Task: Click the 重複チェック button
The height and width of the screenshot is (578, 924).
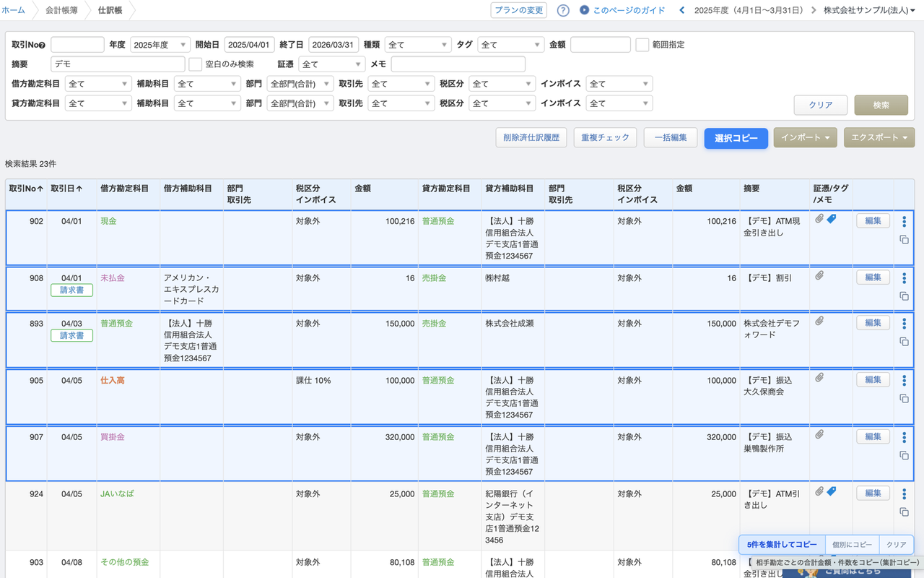Action: (605, 137)
